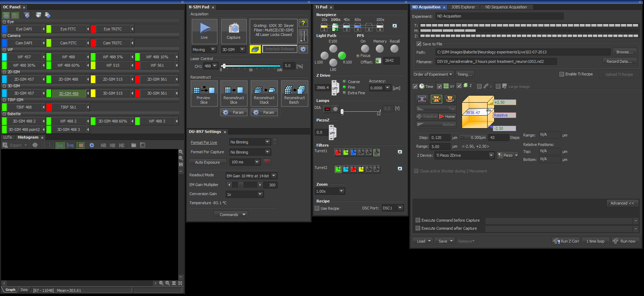Click the Run now button

[x=625, y=241]
